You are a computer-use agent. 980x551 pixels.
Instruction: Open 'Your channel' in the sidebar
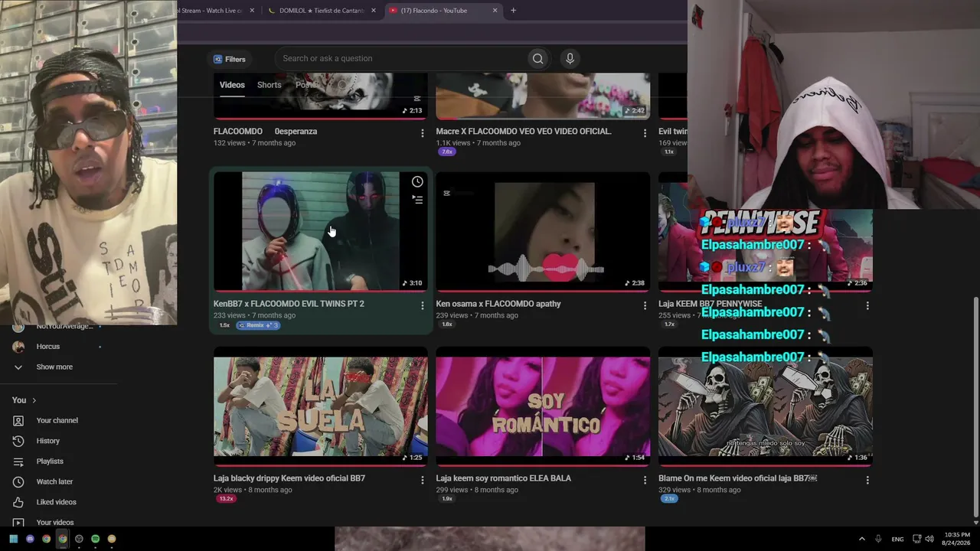pyautogui.click(x=57, y=421)
